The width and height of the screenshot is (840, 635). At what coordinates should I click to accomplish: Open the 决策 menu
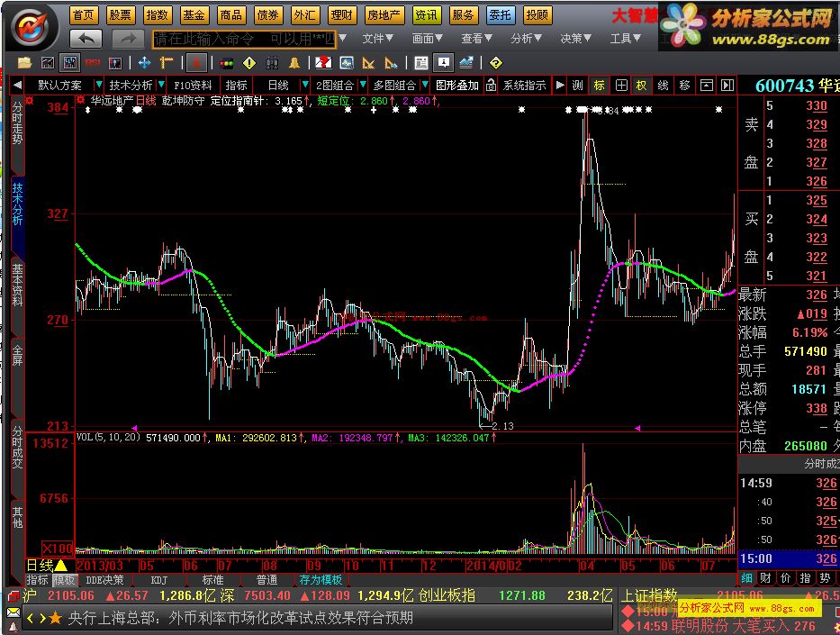pyautogui.click(x=576, y=39)
